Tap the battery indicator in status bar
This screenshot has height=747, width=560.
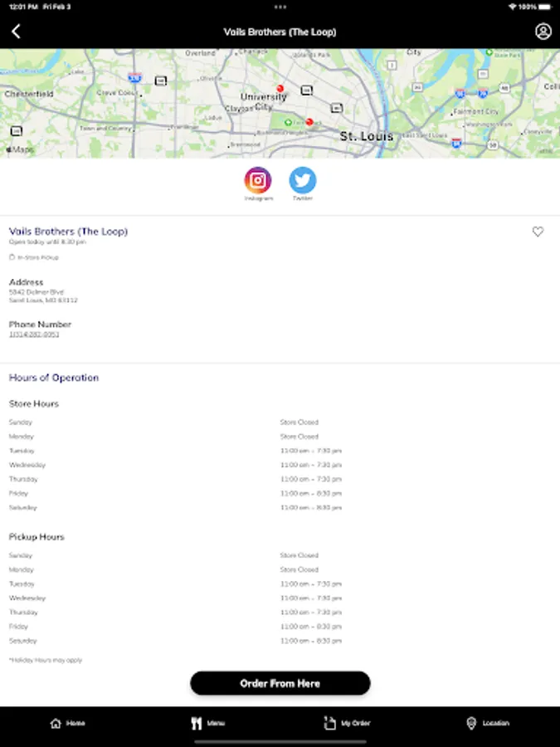click(x=545, y=7)
